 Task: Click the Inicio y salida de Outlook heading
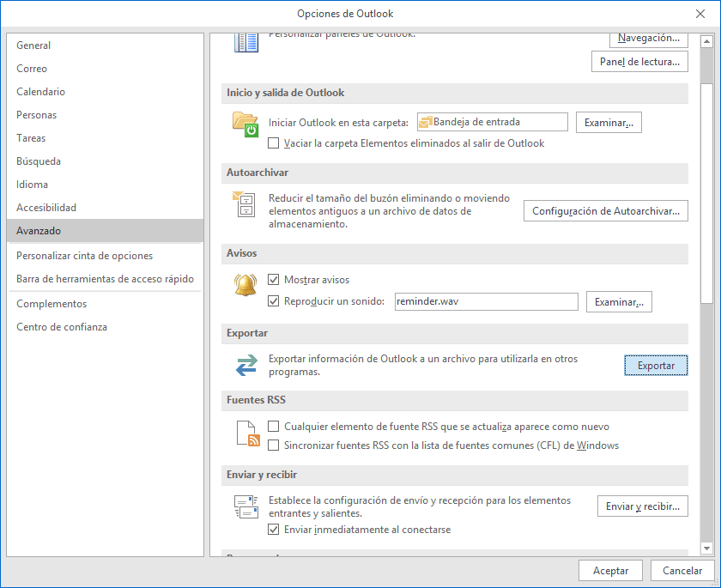tap(286, 93)
